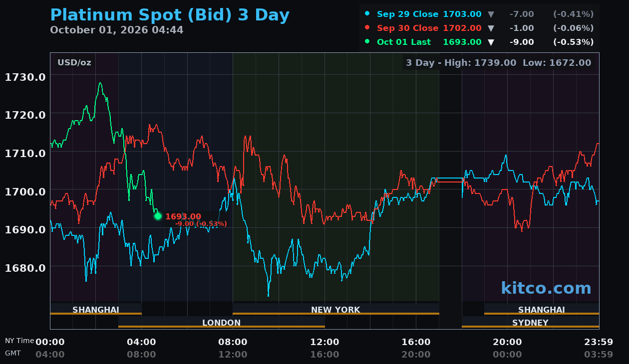Click the 00:00 NY time tick label
The image size is (629, 364).
coord(50,342)
